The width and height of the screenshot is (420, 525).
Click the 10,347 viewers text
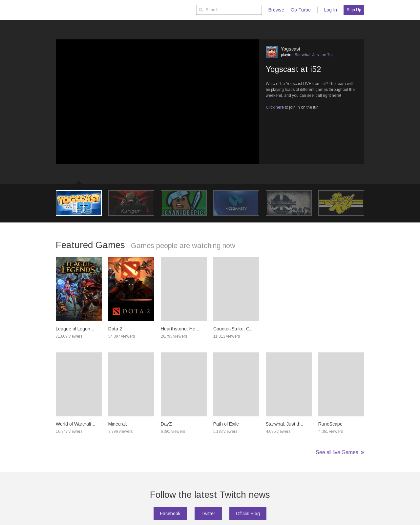point(69,431)
